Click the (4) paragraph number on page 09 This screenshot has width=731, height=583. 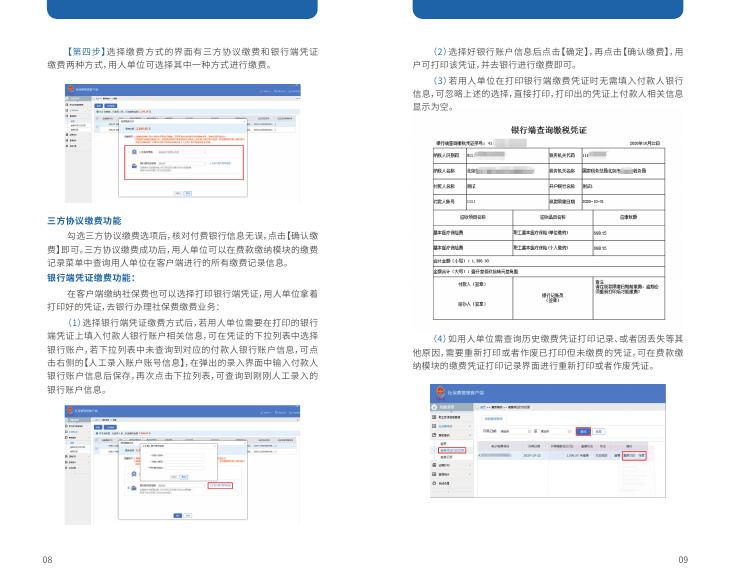[440, 338]
